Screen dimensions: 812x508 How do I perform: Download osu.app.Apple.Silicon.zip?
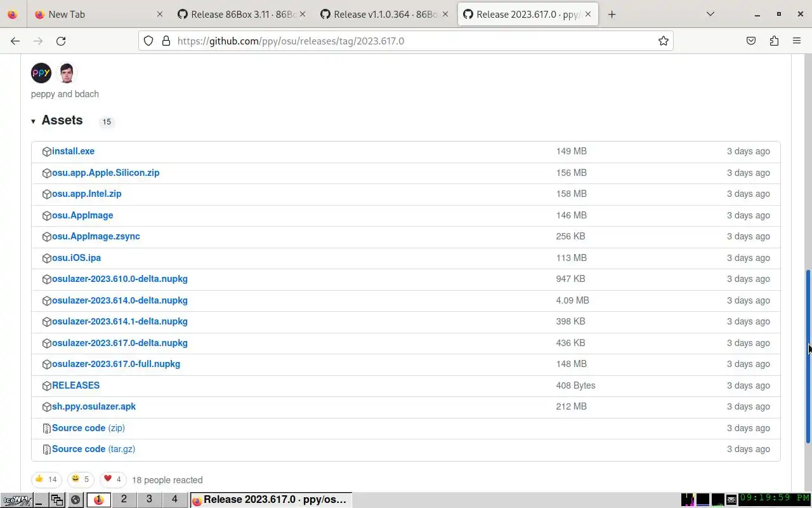(105, 173)
